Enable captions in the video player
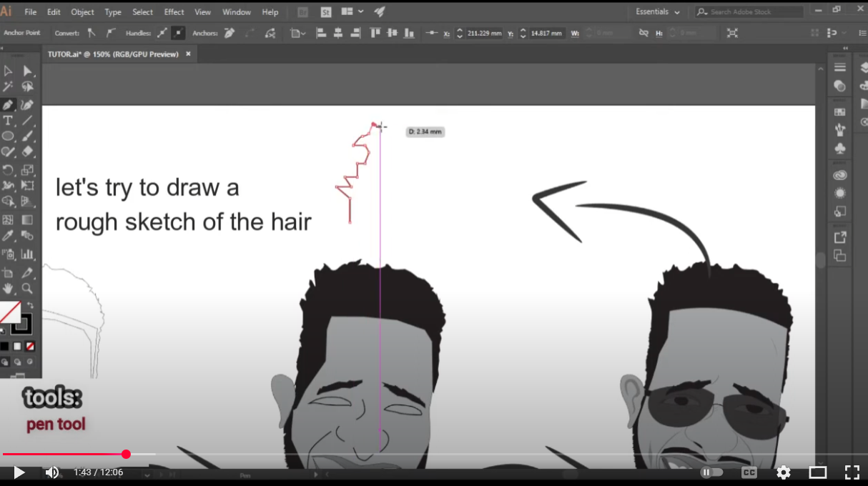868x486 pixels. click(749, 472)
